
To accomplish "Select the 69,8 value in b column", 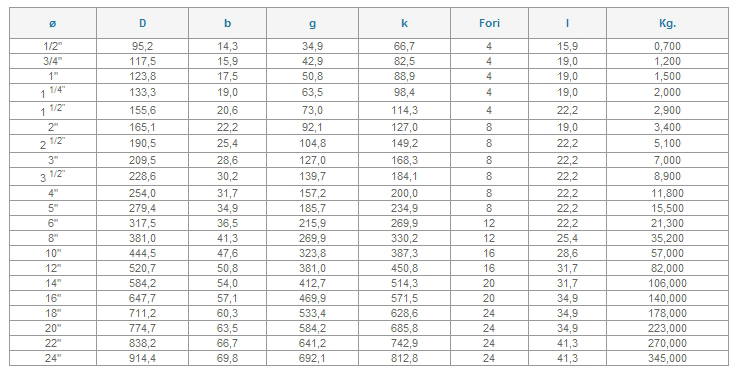I will click(228, 358).
